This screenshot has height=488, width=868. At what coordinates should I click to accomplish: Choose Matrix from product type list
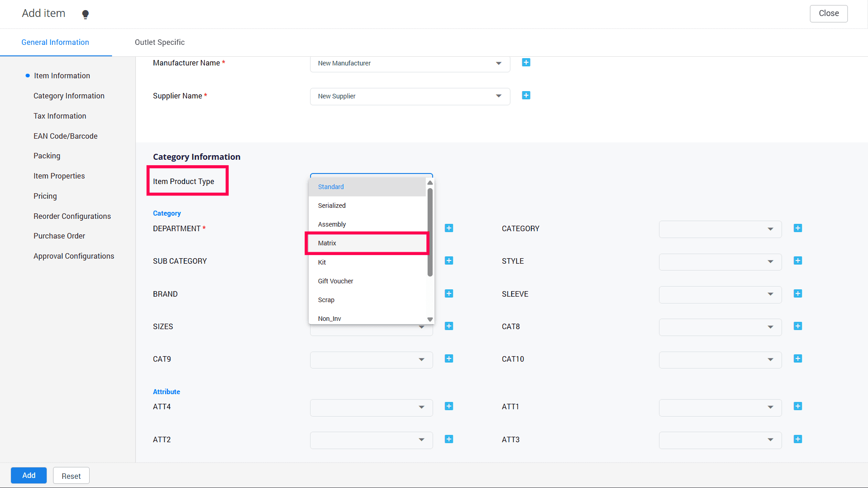367,243
